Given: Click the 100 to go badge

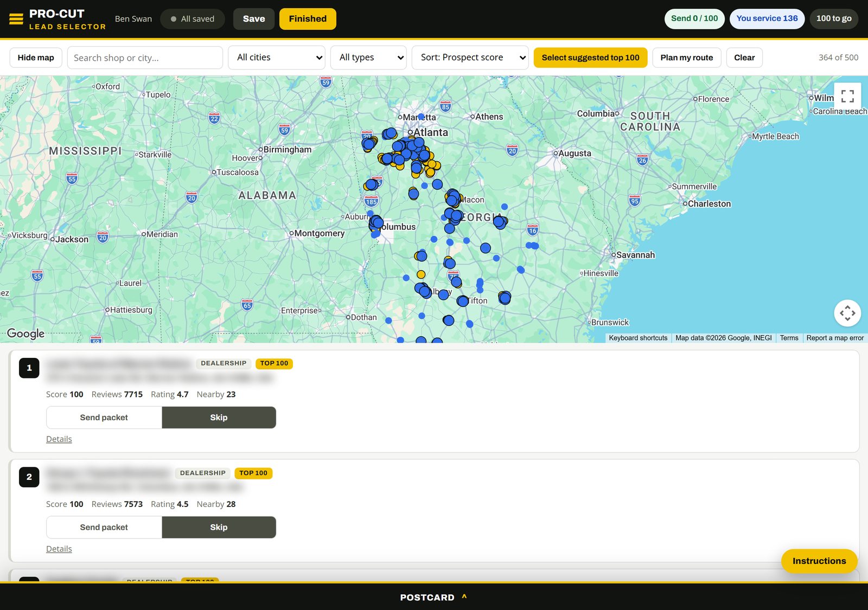Looking at the screenshot, I should [x=834, y=18].
